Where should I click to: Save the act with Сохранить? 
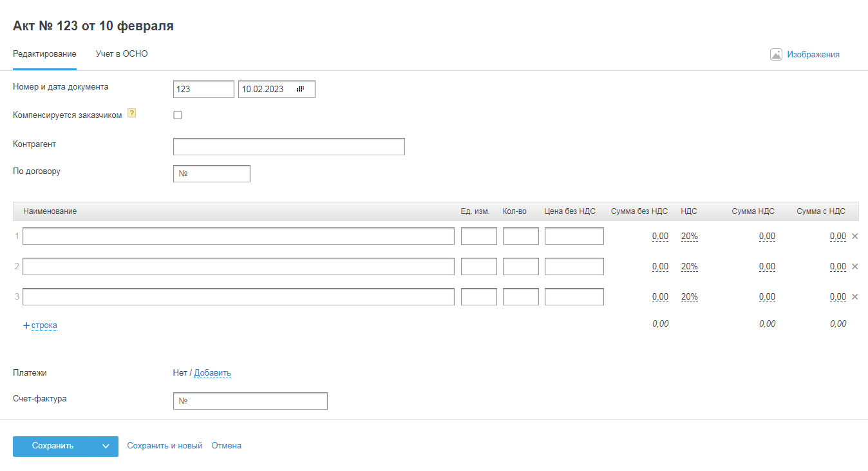[53, 447]
